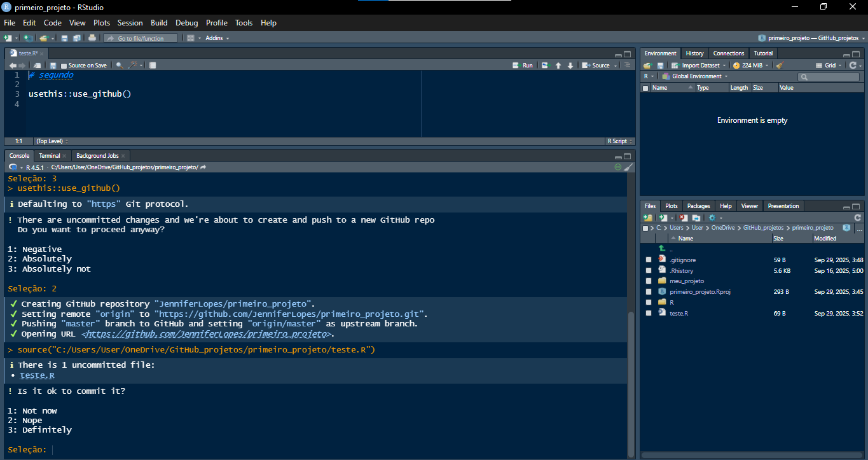Click the print icon in the main toolbar
This screenshot has height=460, width=868.
pos(92,38)
